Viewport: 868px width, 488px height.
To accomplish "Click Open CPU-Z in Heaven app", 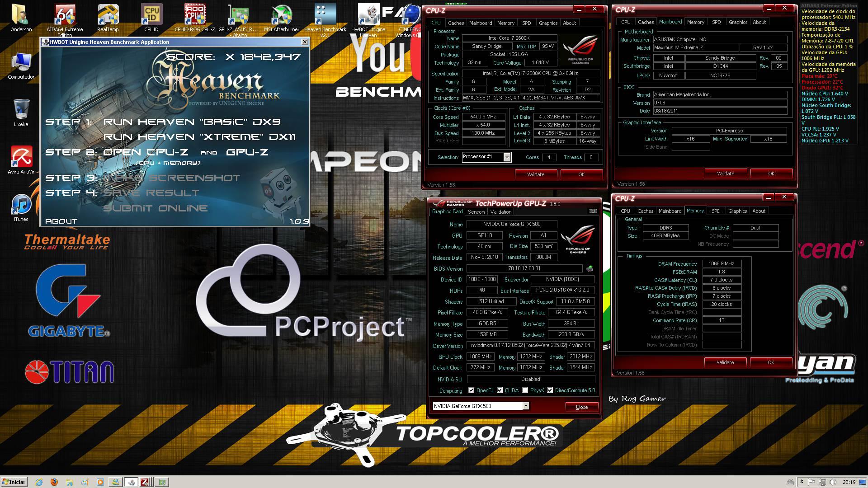I will 145,152.
